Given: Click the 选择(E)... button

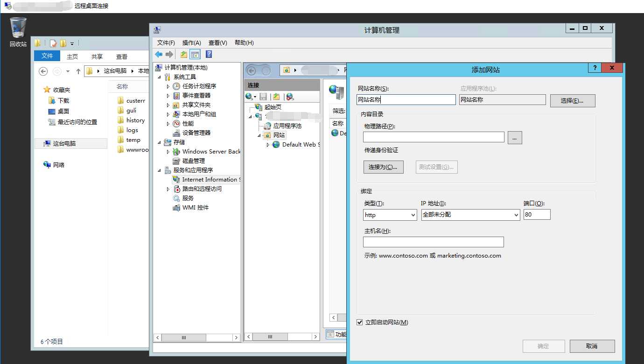Looking at the screenshot, I should [x=573, y=101].
